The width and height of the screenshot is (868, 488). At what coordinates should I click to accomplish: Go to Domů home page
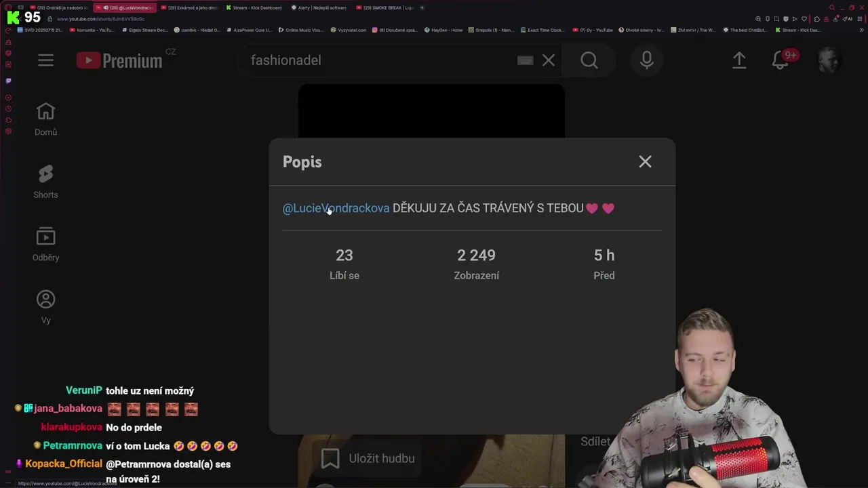click(x=45, y=119)
